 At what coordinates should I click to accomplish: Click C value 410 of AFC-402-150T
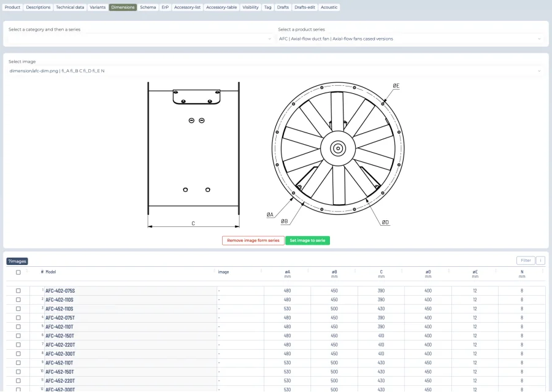click(x=381, y=336)
